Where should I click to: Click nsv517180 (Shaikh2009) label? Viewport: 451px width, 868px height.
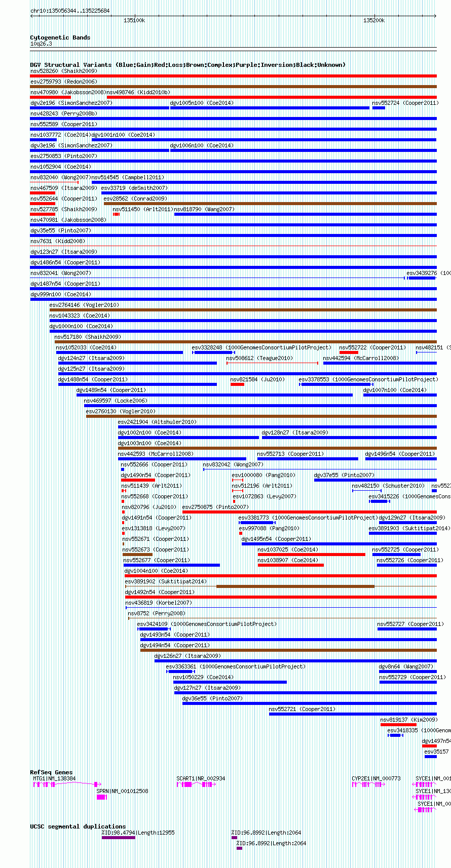pyautogui.click(x=88, y=337)
